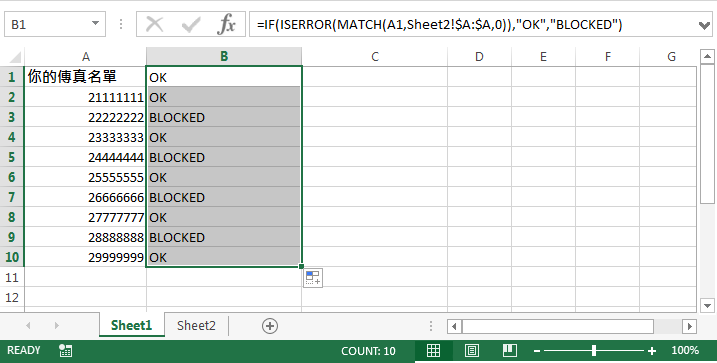Viewport: 717px width, 363px height.
Task: Switch to Normal view icon
Action: pos(433,351)
